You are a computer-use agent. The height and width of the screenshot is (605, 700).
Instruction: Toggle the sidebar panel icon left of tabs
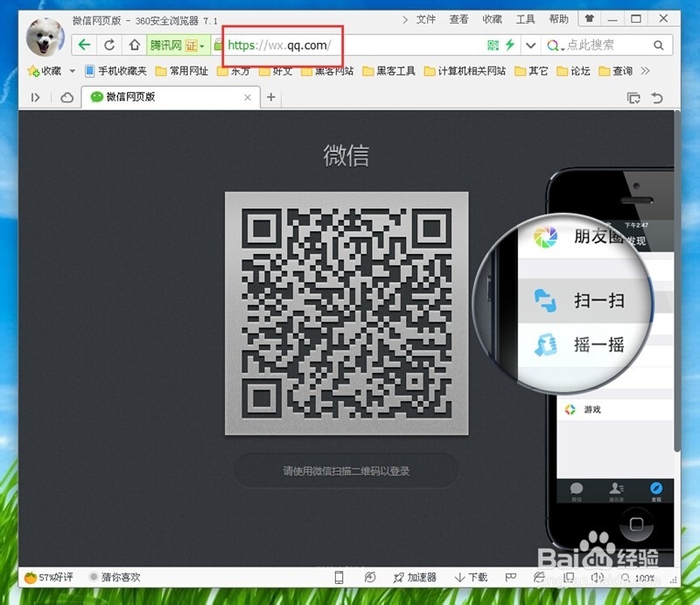click(35, 97)
